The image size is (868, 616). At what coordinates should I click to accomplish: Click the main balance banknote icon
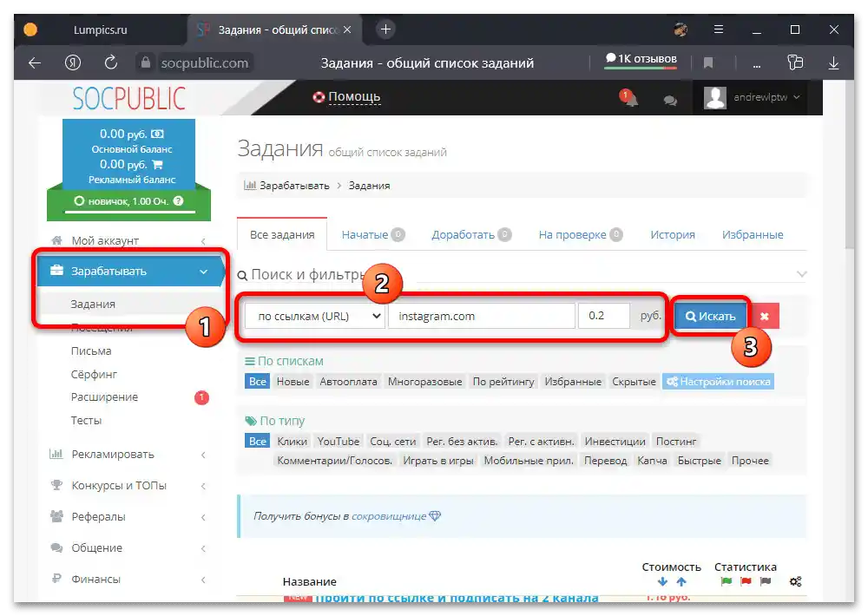(x=158, y=134)
